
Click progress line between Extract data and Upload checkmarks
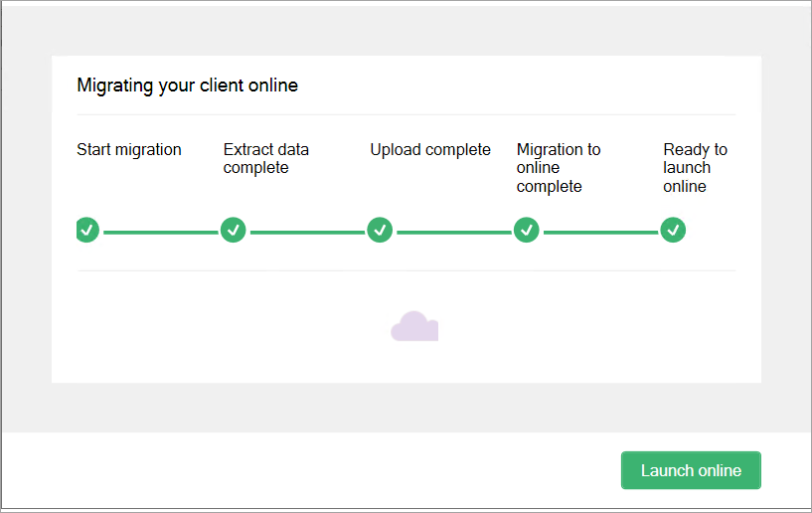pyautogui.click(x=306, y=232)
